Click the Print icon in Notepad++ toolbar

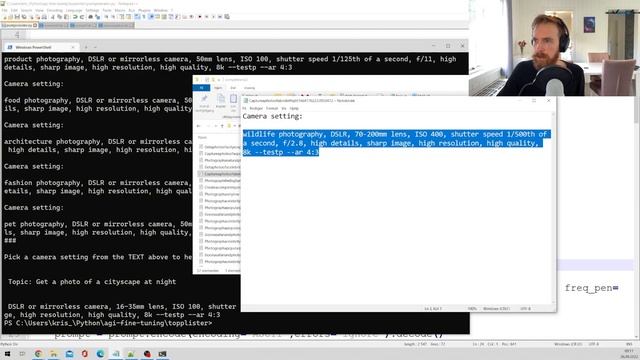click(44, 17)
